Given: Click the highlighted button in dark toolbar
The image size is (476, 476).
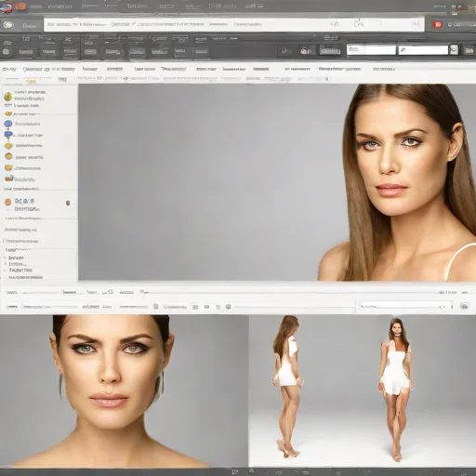Looking at the screenshot, I should click(330, 50).
